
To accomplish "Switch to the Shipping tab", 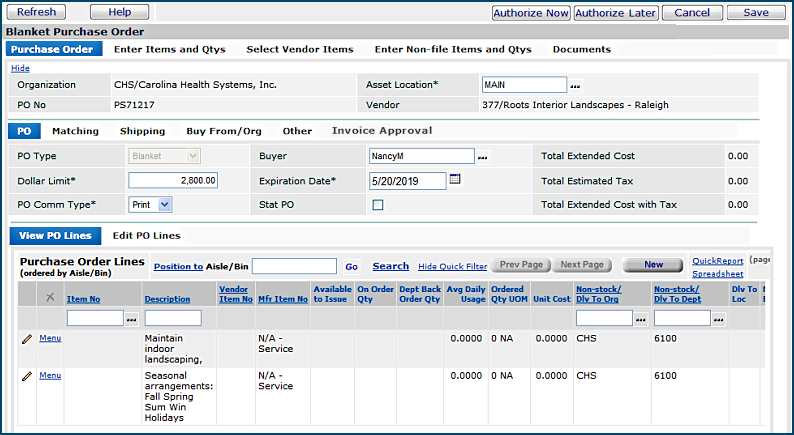I will point(142,131).
